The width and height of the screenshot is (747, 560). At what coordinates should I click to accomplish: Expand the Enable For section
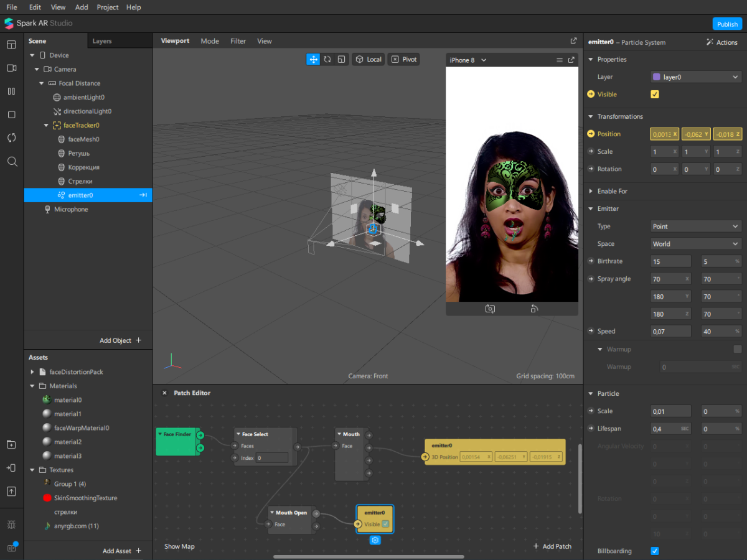(x=613, y=191)
